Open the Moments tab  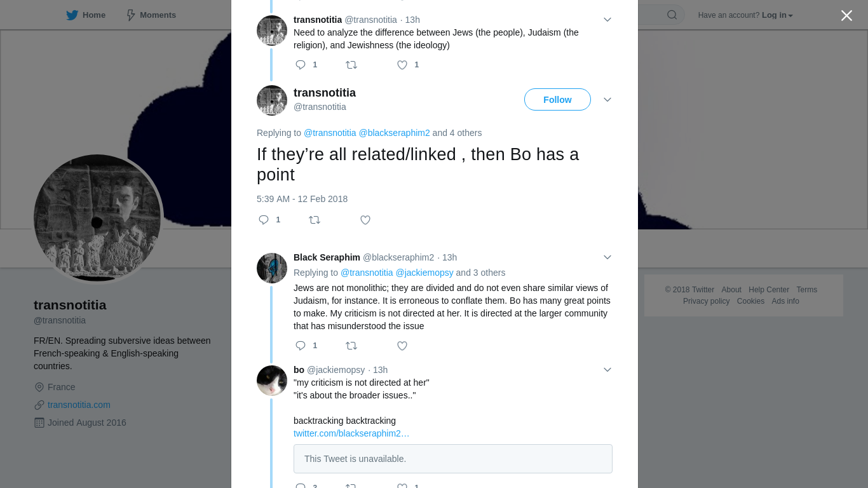[x=151, y=15]
